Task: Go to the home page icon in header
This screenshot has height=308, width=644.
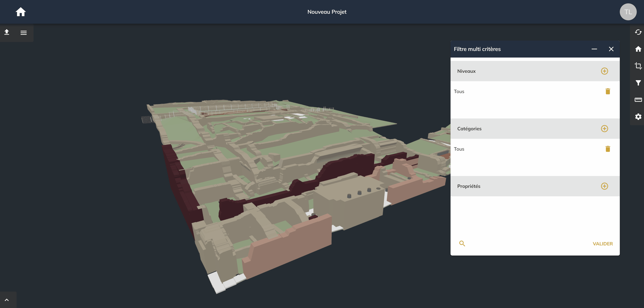Action: [x=21, y=12]
